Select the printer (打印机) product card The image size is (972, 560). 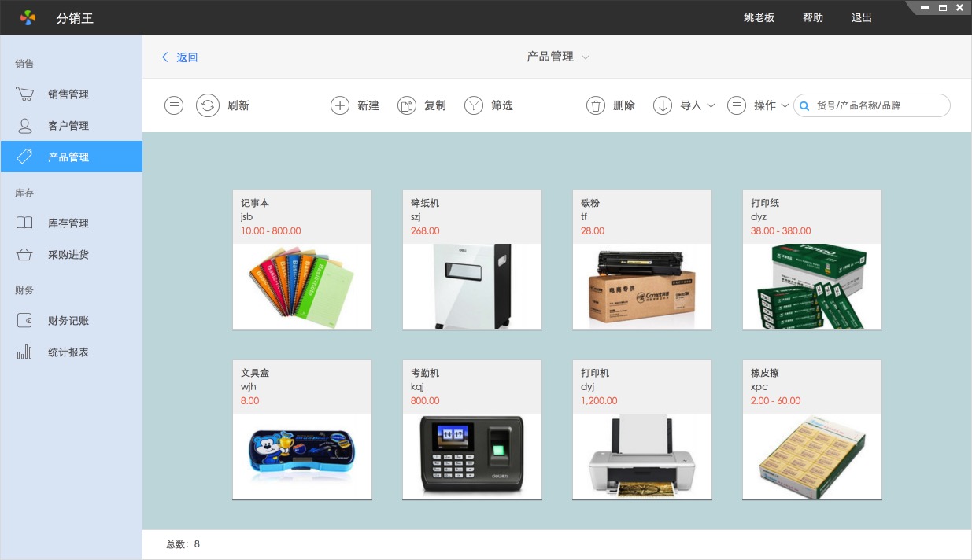point(642,429)
